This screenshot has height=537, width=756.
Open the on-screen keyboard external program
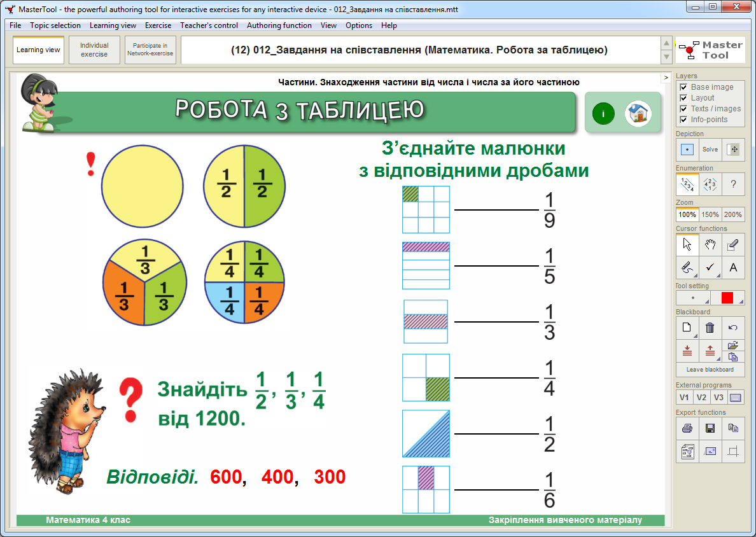(x=736, y=398)
